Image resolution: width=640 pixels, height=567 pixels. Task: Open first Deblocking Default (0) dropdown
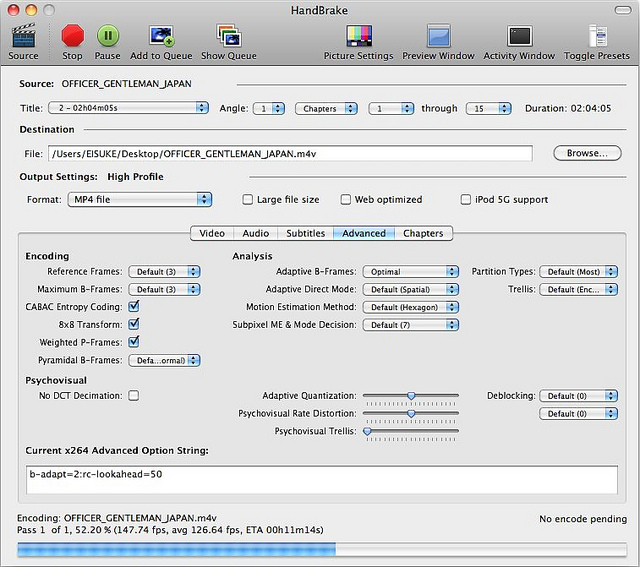pos(578,396)
